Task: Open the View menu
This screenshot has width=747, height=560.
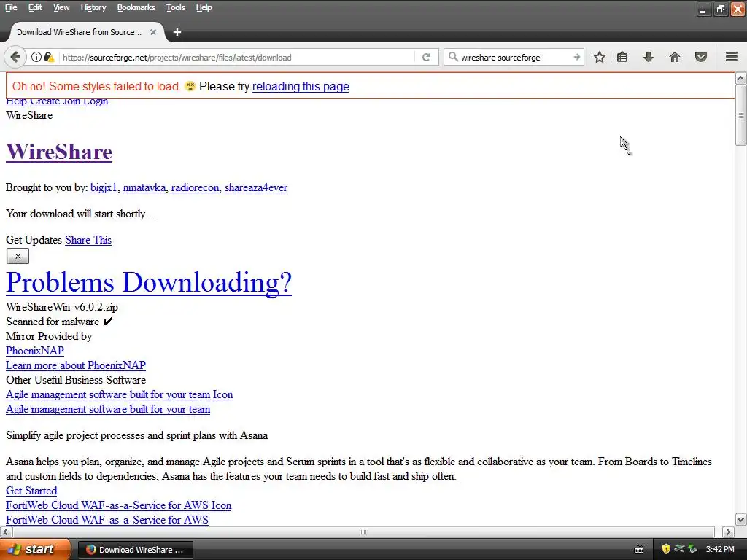Action: pyautogui.click(x=61, y=7)
